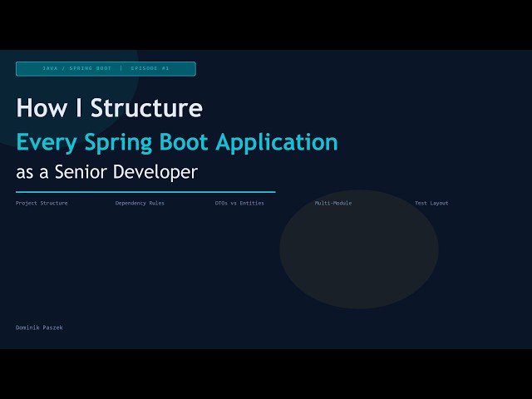Click the author name 'Dominik Paszek'
This screenshot has width=532, height=399.
(x=39, y=328)
